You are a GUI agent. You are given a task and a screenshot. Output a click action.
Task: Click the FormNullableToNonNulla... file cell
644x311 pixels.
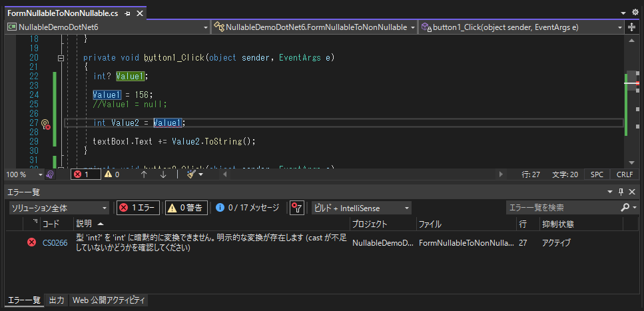click(x=466, y=243)
